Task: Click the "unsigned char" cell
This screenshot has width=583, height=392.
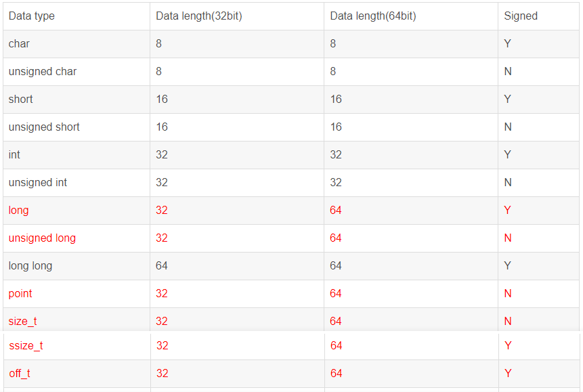Action: [42, 72]
